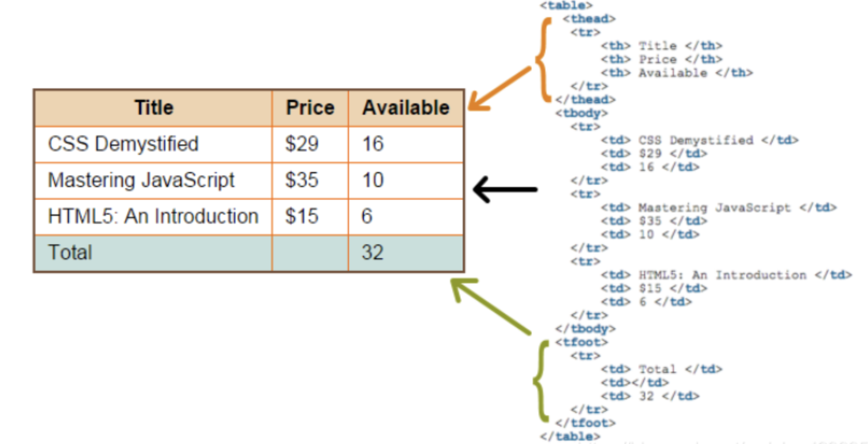Click the <tfoot> opening tag in code

[582, 342]
